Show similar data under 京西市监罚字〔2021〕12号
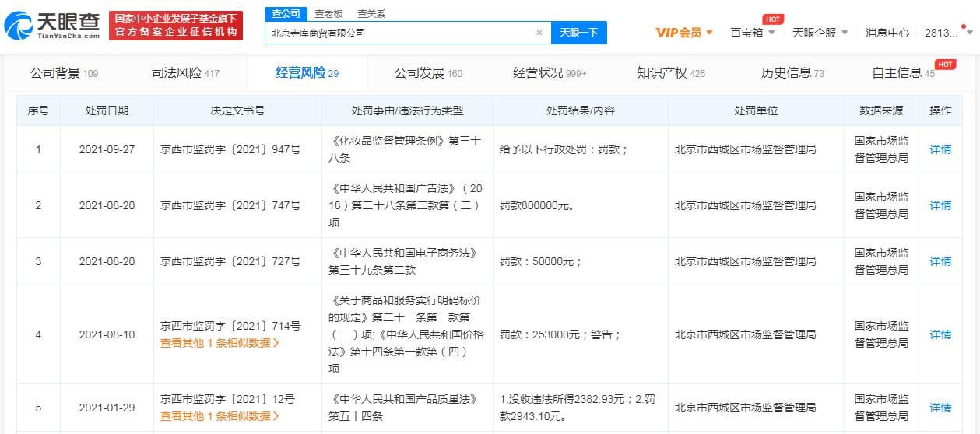980x434 pixels. point(220,415)
